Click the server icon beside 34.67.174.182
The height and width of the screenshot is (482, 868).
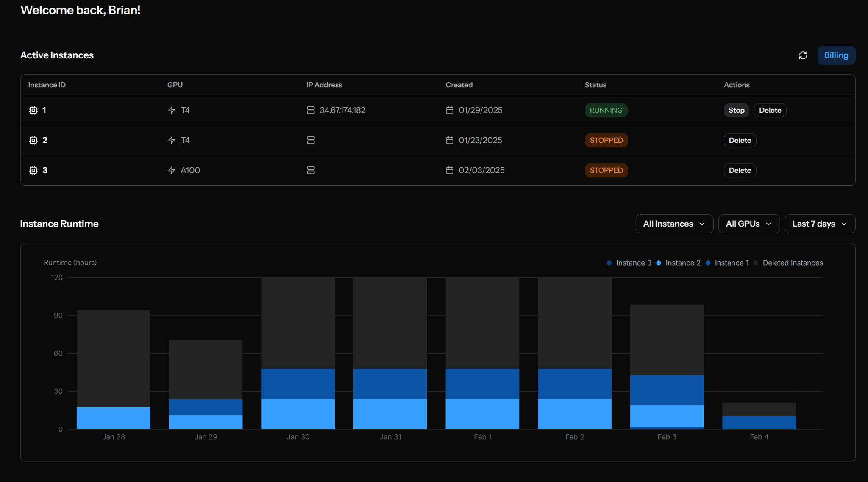click(311, 110)
